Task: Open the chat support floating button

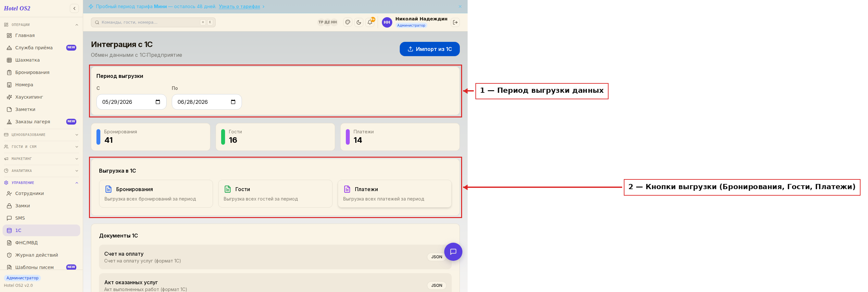Action: (453, 251)
